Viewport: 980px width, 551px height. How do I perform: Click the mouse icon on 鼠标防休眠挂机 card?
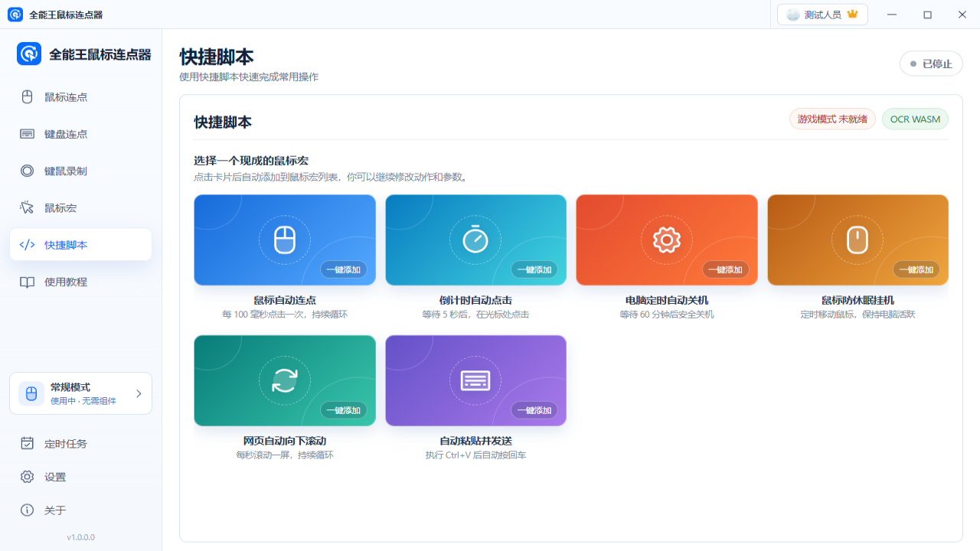click(x=857, y=240)
